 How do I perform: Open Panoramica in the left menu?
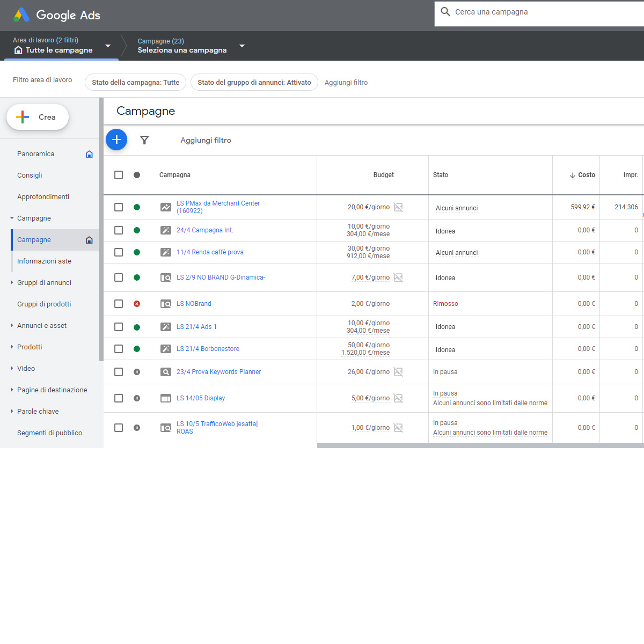[x=35, y=154]
